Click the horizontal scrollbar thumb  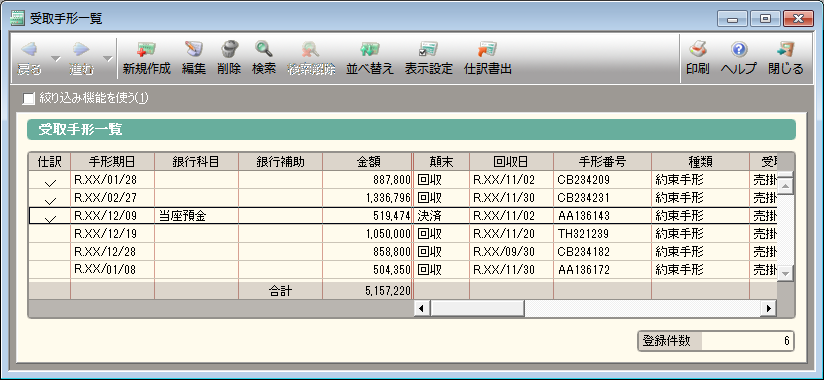[x=477, y=308]
